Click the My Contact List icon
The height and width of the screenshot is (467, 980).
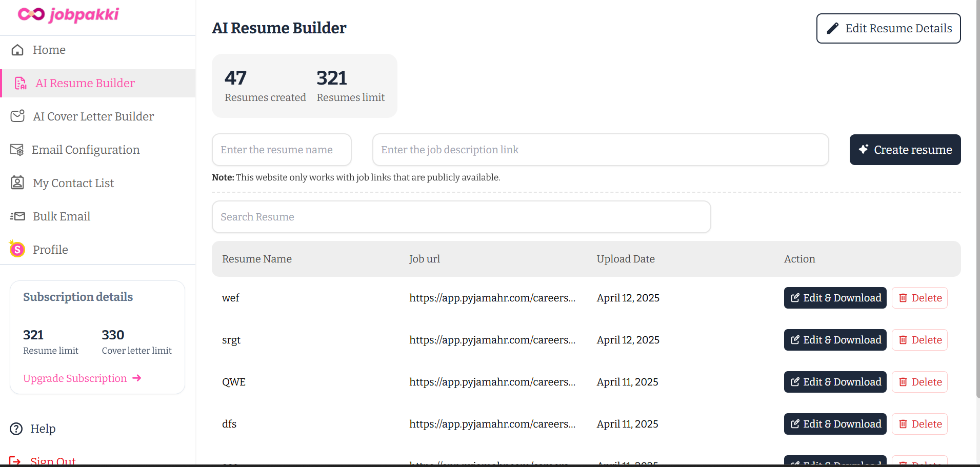click(x=17, y=182)
